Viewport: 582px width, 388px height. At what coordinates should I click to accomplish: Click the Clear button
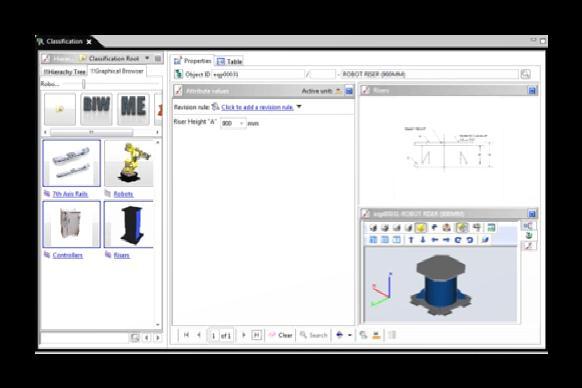coord(281,335)
